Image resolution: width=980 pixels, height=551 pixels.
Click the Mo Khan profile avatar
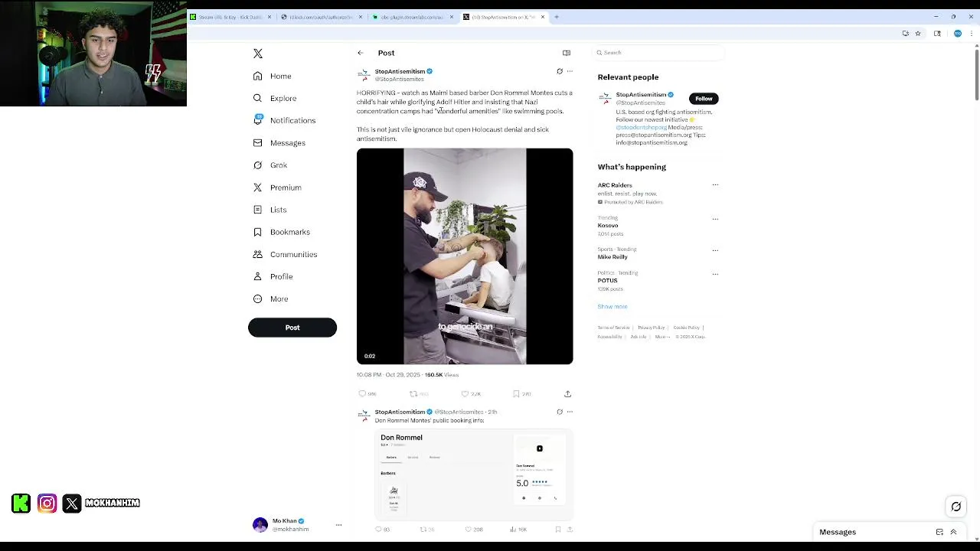[260, 524]
